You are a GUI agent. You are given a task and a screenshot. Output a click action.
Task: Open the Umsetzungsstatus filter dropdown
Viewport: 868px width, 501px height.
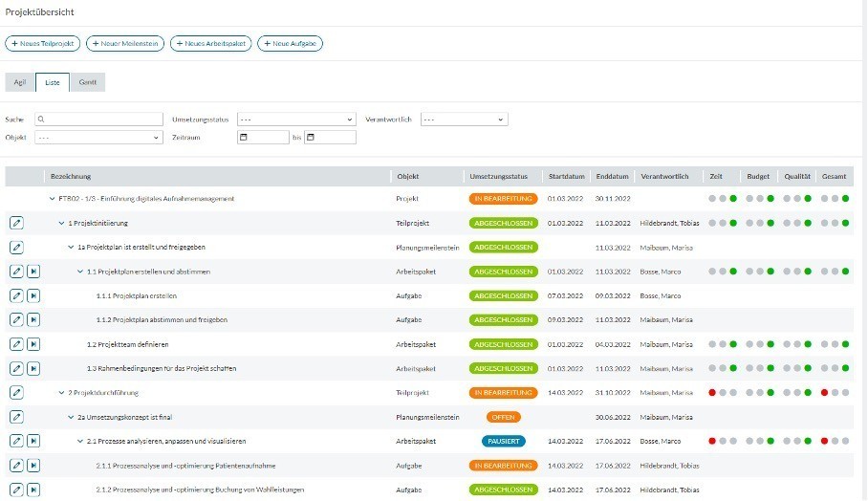click(296, 119)
